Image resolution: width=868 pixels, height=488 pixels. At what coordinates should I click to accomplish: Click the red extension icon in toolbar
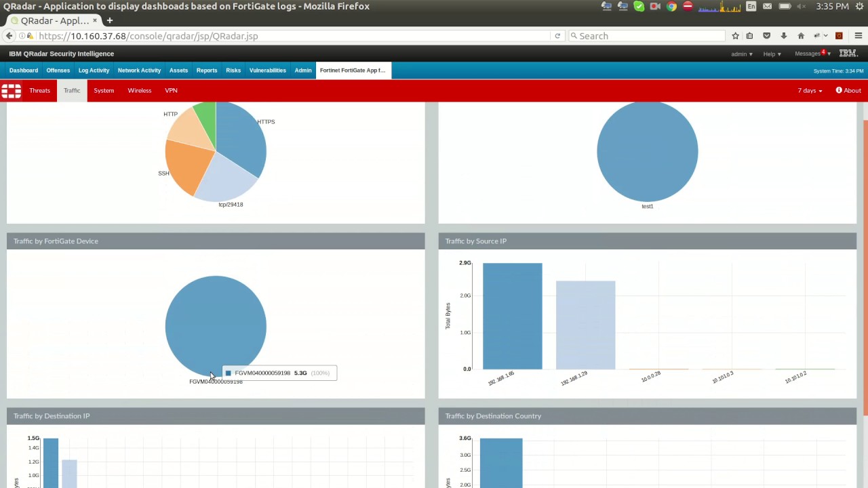pos(839,36)
